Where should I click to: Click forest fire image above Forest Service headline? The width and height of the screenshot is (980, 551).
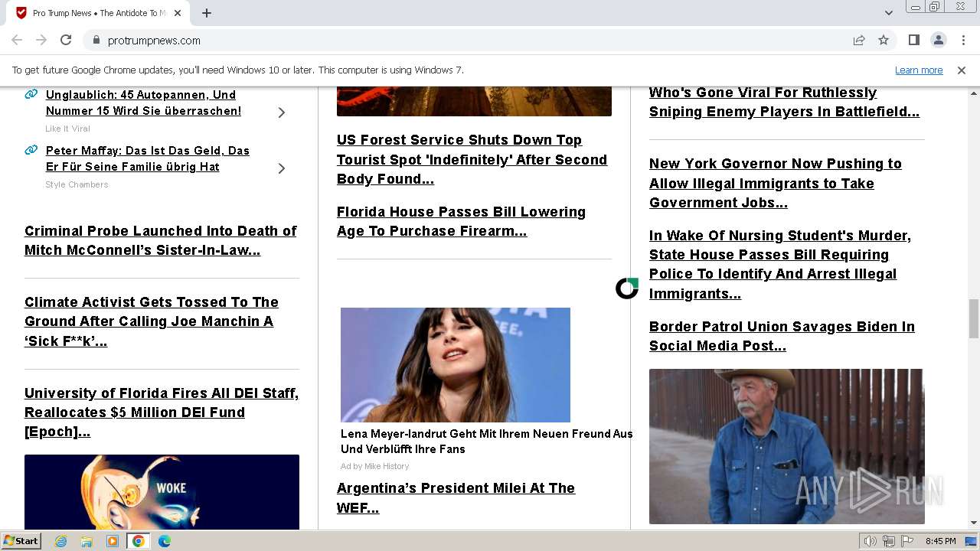click(474, 101)
